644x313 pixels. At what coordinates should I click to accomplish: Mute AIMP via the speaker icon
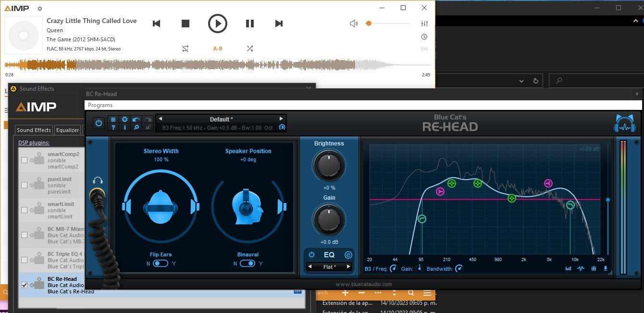click(354, 23)
